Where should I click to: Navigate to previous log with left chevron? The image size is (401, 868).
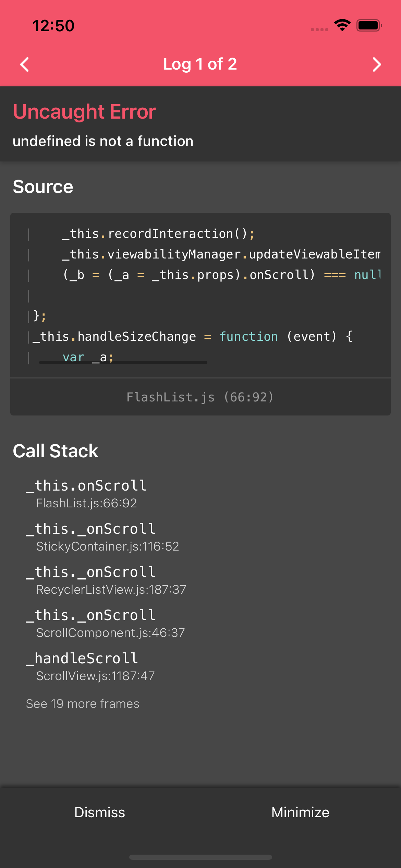pos(24,64)
